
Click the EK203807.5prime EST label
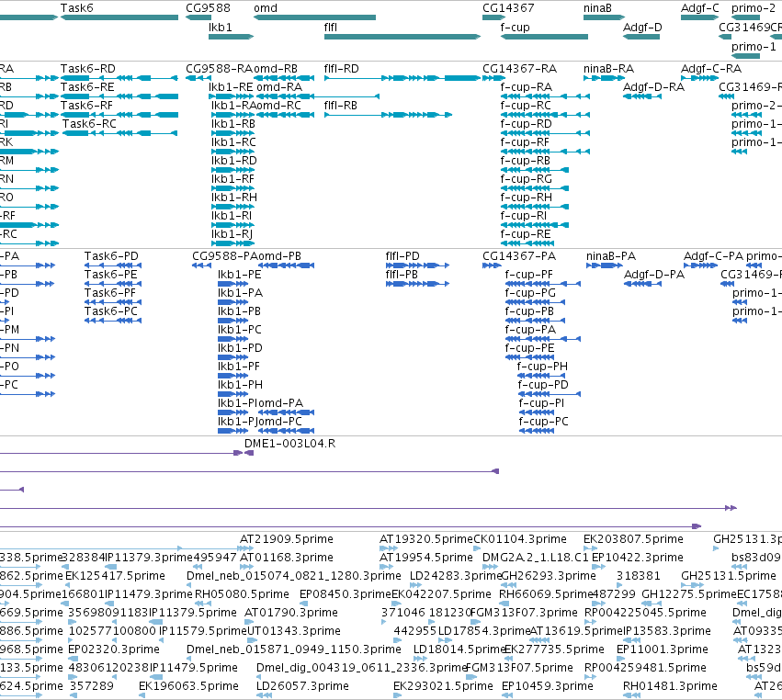633,539
